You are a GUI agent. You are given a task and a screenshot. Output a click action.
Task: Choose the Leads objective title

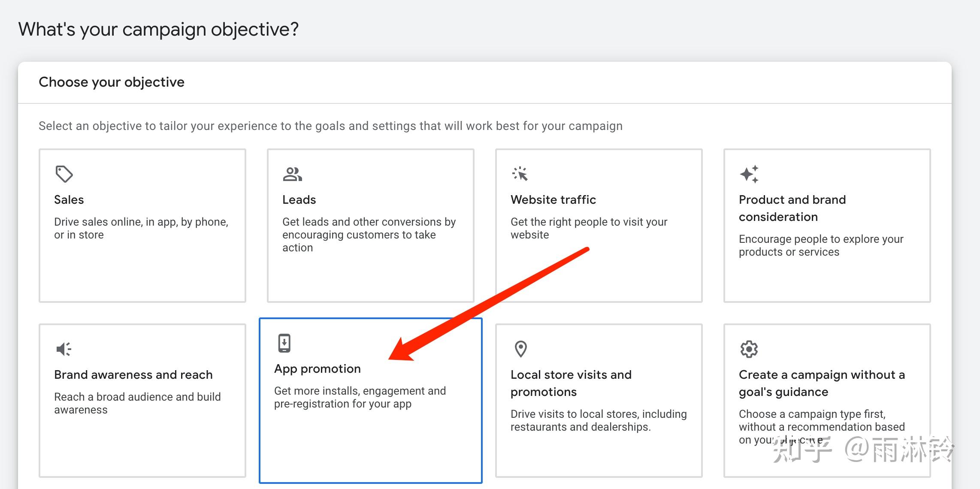click(299, 200)
